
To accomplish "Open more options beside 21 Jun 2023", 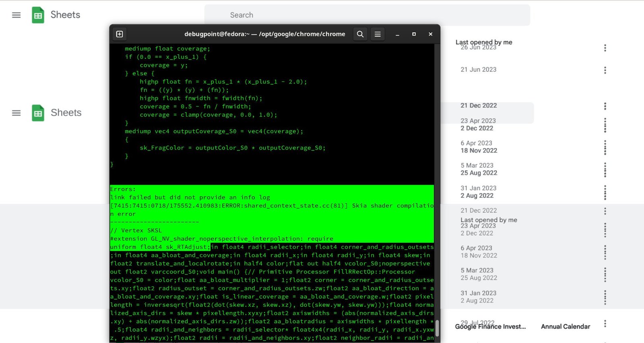I will click(605, 70).
